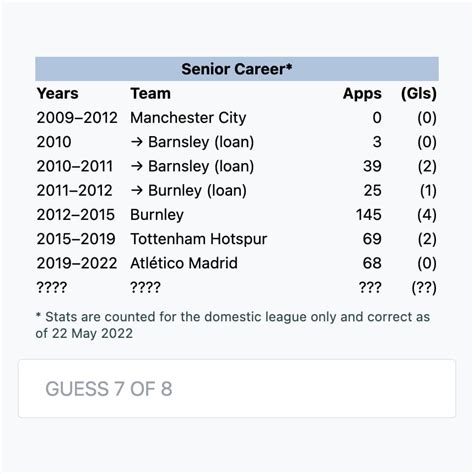Click the 2012–2015 Burnley team name
This screenshot has width=474, height=474.
157,215
